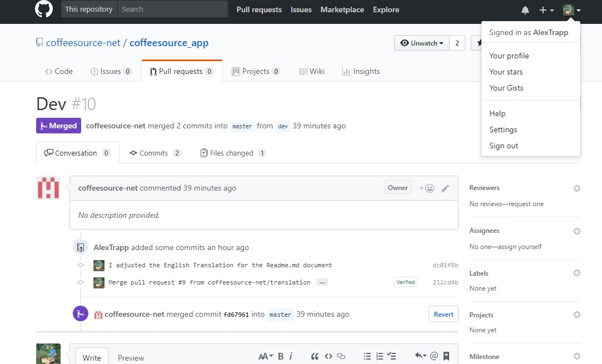Switch to the Files changed tab

[233, 153]
